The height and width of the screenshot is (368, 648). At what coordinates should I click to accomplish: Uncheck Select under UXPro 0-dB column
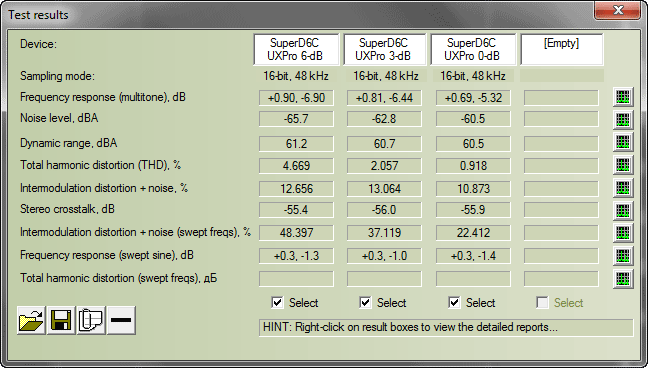[x=454, y=303]
